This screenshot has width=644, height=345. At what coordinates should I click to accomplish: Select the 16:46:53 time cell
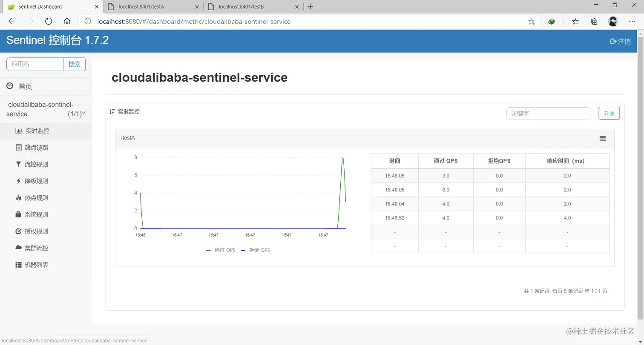tap(395, 218)
